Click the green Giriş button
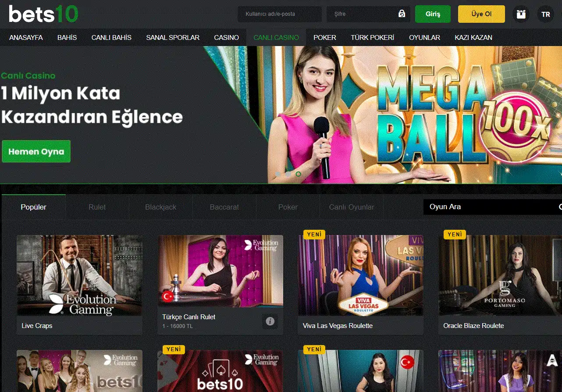The height and width of the screenshot is (392, 562). (433, 14)
